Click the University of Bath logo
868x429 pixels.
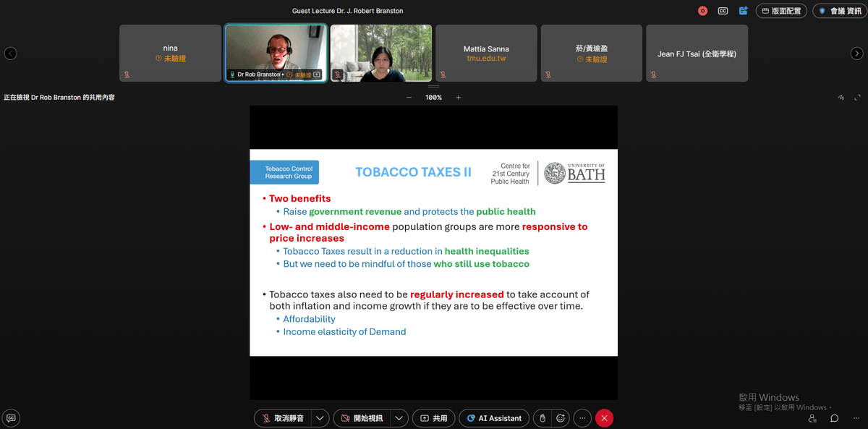574,172
